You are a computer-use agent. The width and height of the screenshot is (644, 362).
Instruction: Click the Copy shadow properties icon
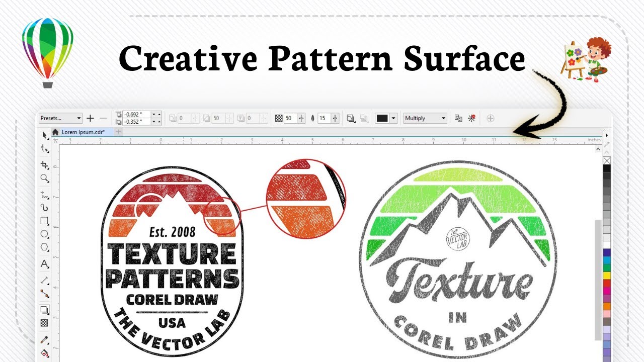point(458,118)
